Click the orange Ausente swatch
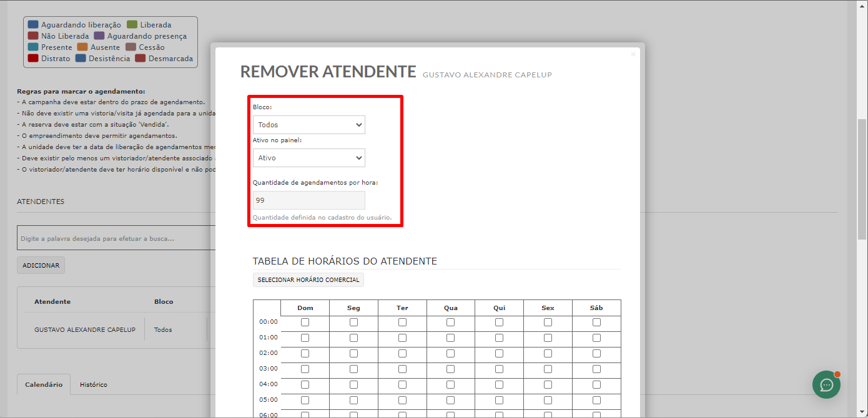868x418 pixels. (82, 47)
